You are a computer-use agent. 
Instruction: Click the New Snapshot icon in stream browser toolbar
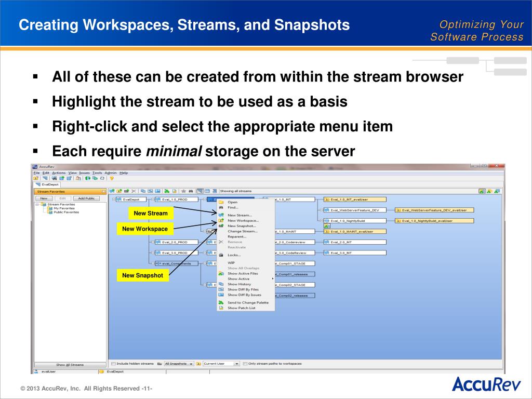127,191
